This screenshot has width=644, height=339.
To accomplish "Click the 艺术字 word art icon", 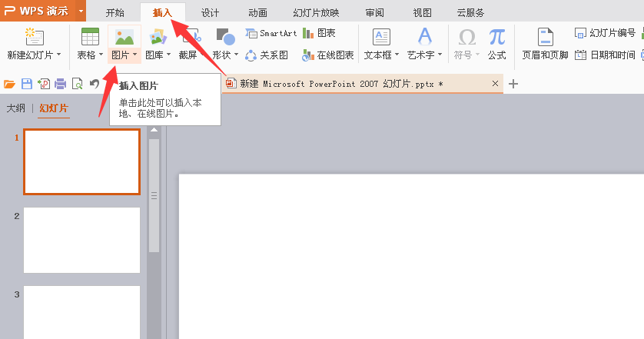I will pos(425,37).
